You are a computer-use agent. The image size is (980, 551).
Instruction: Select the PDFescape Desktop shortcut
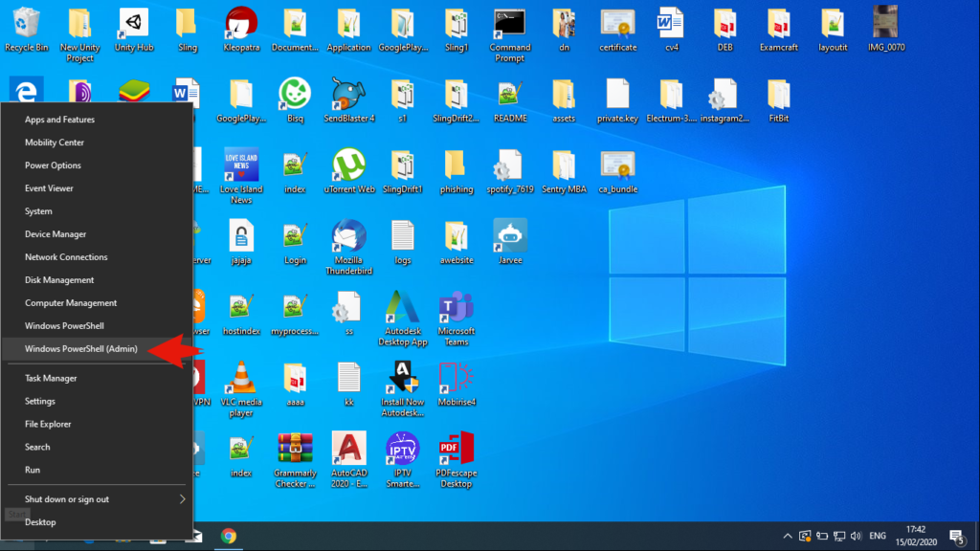pyautogui.click(x=457, y=460)
